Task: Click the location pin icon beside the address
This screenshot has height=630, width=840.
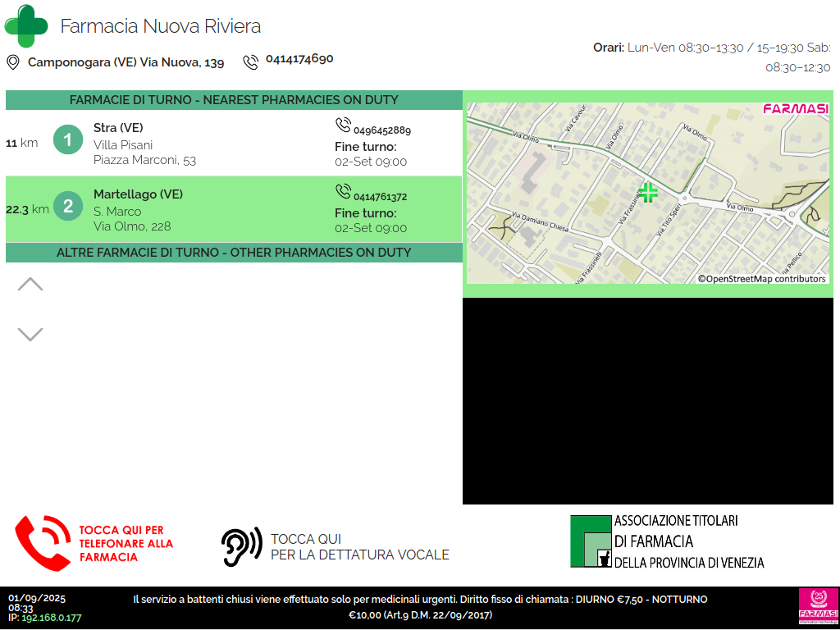Action: pyautogui.click(x=13, y=62)
